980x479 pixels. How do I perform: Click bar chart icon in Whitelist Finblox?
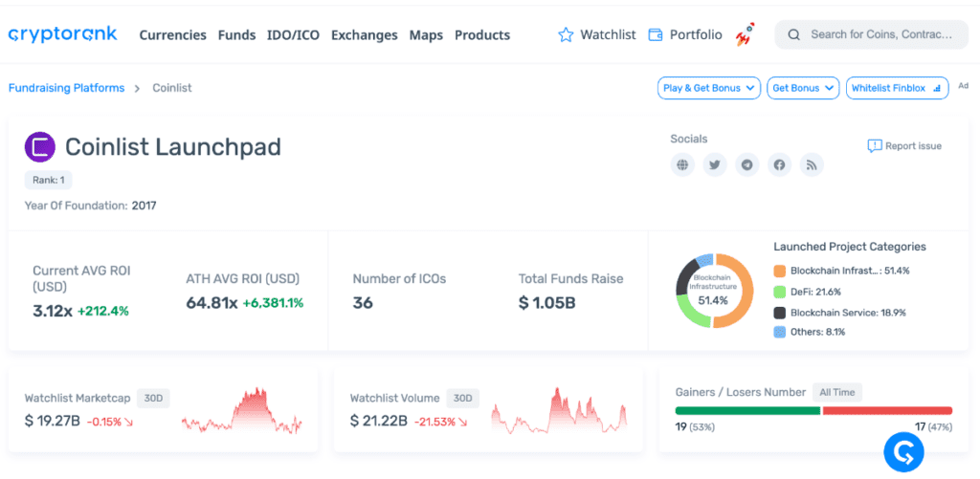[x=936, y=88]
